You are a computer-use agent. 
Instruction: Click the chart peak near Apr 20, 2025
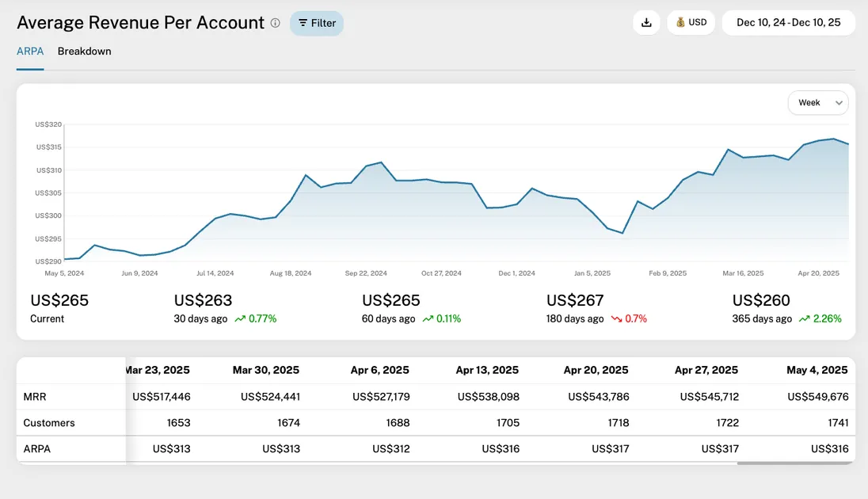832,139
